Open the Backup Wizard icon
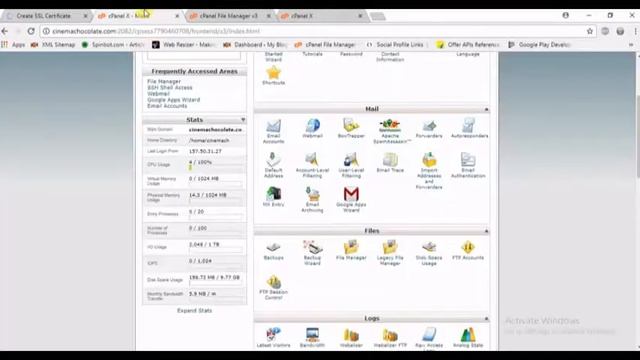This screenshot has height=360, width=640. point(312,247)
